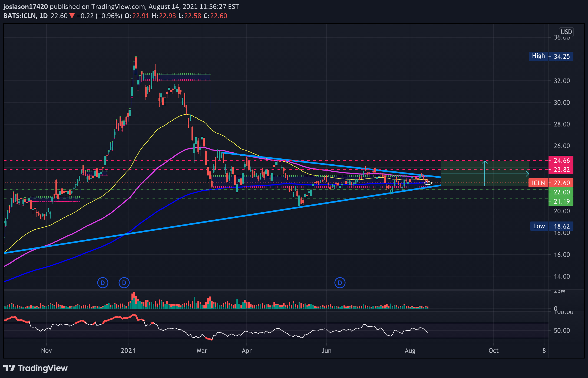The image size is (588, 378).
Task: Click the first dividend D marker near December
Action: pos(103,283)
